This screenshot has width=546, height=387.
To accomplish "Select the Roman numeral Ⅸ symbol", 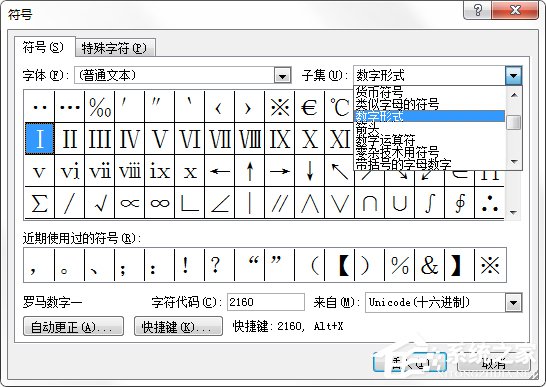I will pyautogui.click(x=280, y=139).
